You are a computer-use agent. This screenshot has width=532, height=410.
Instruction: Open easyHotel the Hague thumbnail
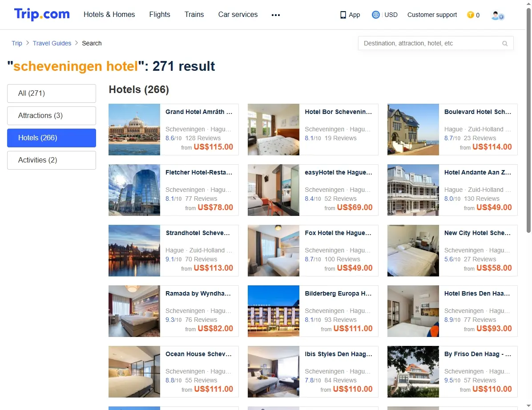(274, 190)
